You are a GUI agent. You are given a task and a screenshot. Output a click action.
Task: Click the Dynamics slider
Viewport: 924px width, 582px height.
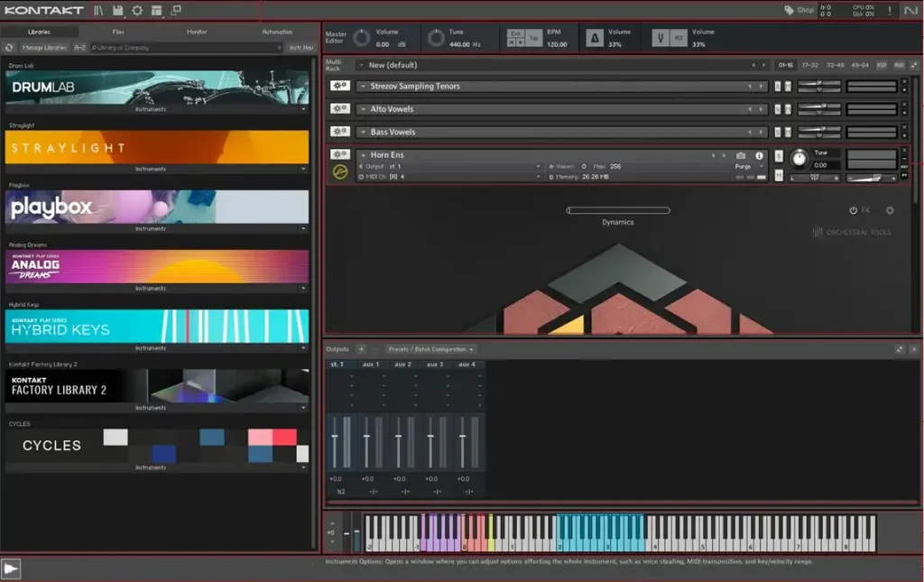coord(618,210)
